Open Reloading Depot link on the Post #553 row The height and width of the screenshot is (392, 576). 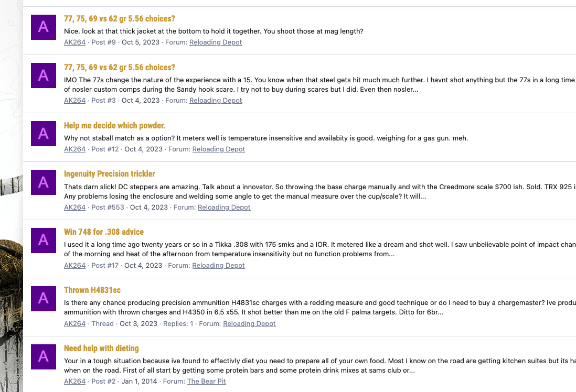click(224, 207)
